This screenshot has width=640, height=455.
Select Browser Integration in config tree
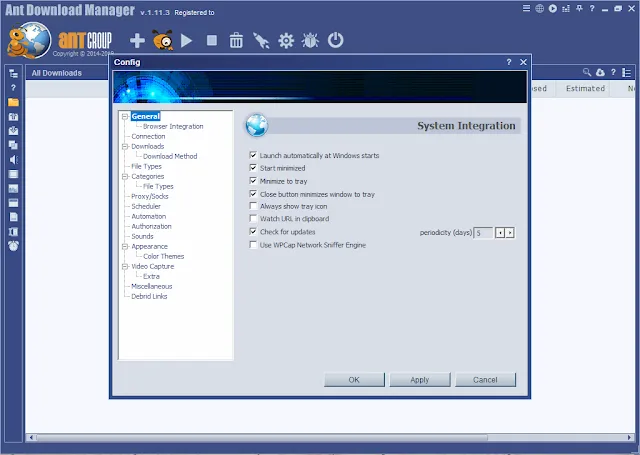[x=173, y=127]
